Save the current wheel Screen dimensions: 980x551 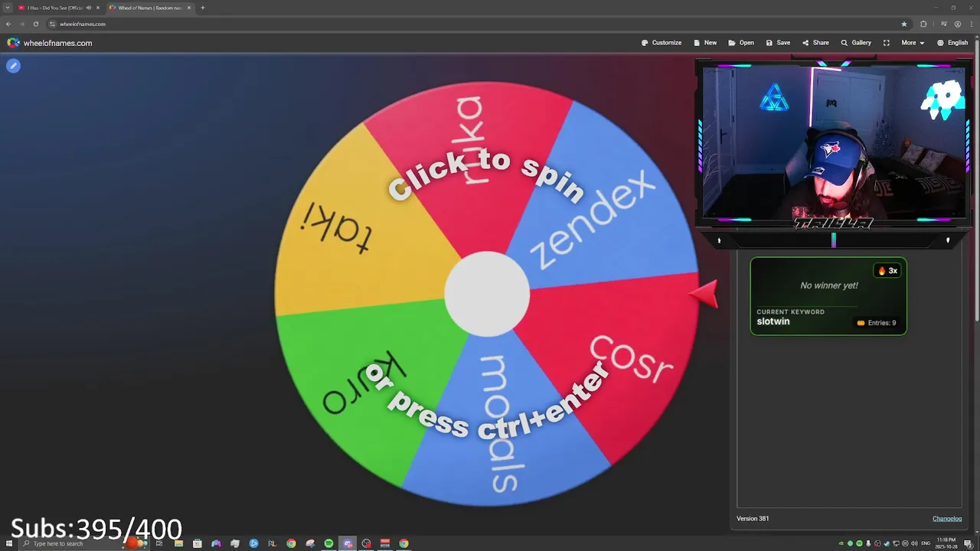tap(778, 43)
